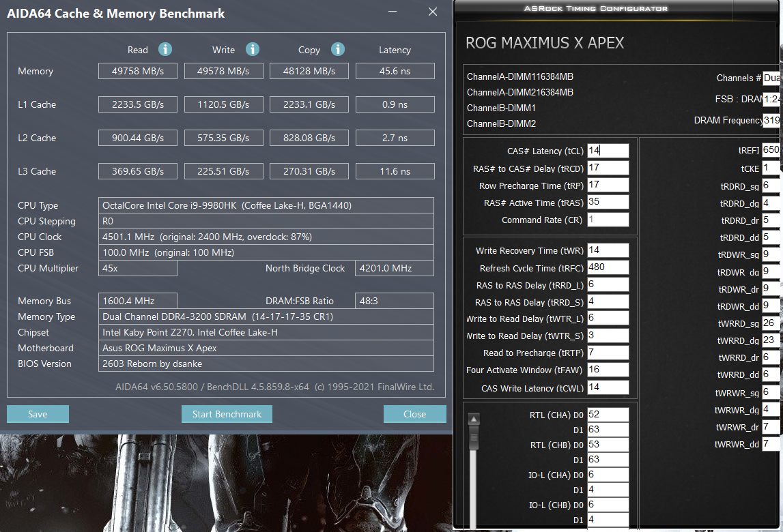
Task: Click the L3 Cache Copy value 270.31 GB/s
Action: [309, 171]
